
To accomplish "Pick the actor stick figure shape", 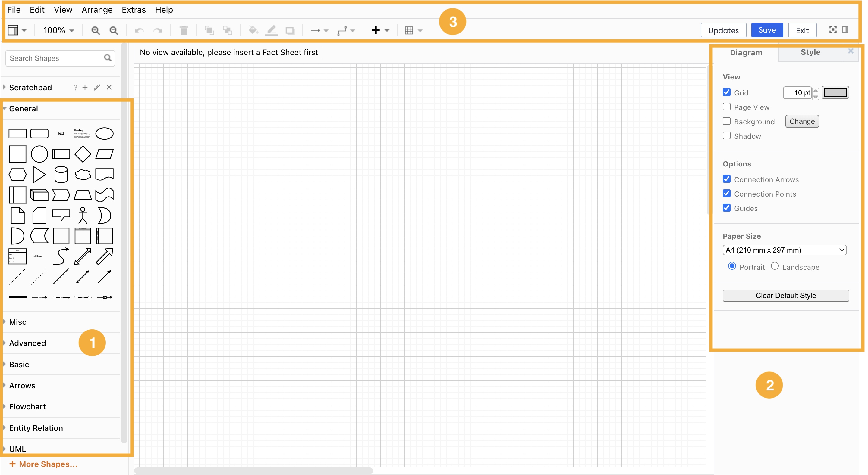I will 83,216.
